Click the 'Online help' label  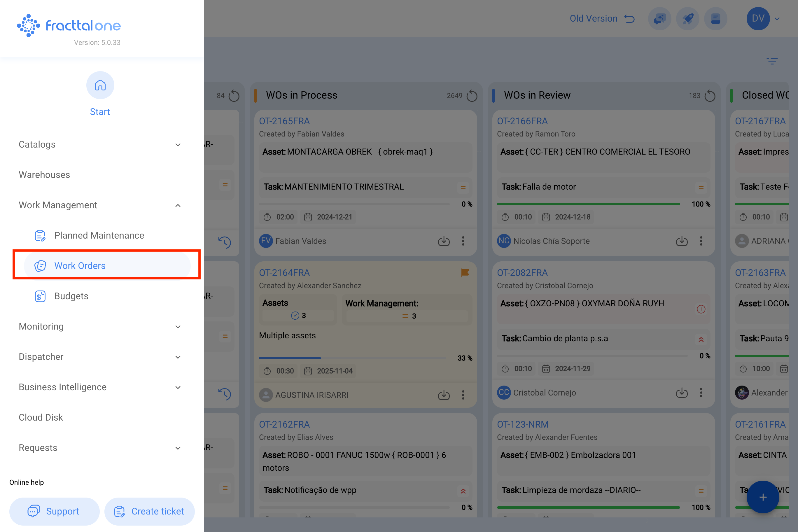point(27,482)
